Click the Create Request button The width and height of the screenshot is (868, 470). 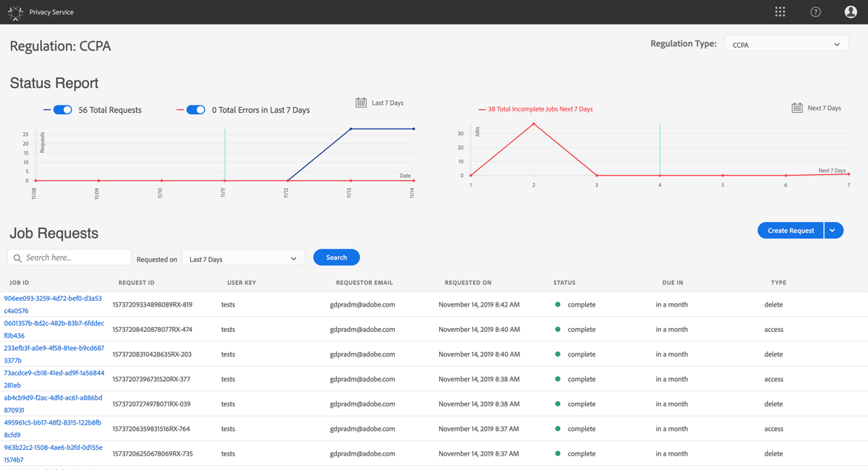(790, 230)
